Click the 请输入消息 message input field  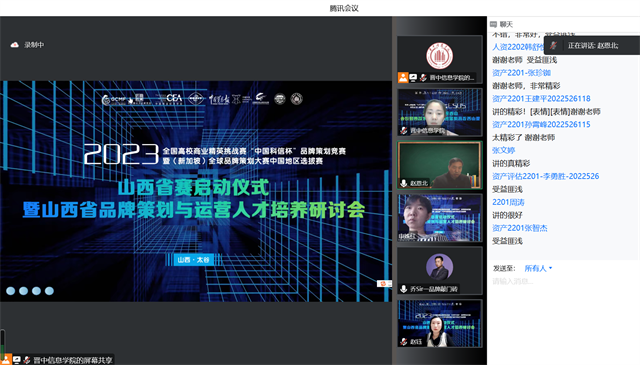pos(563,281)
